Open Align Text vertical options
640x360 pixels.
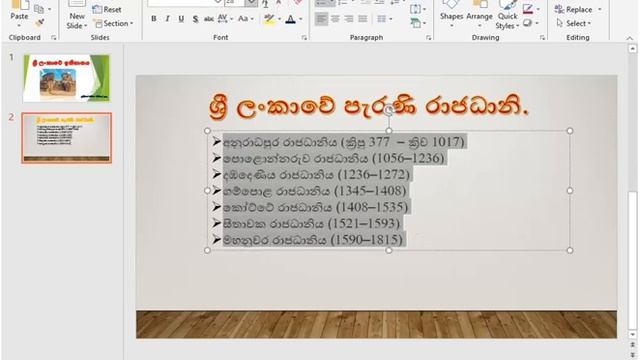pyautogui.click(x=418, y=9)
